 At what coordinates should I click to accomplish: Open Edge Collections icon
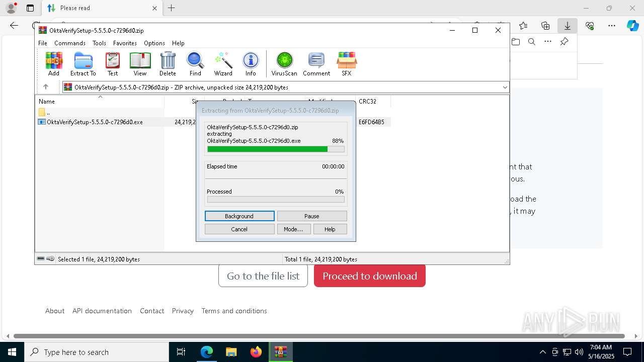click(545, 26)
